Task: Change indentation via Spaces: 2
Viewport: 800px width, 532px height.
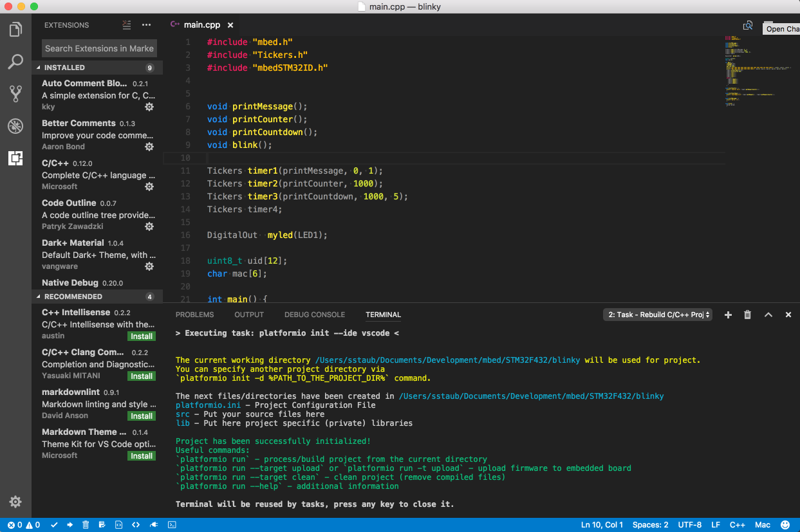Action: 650,525
